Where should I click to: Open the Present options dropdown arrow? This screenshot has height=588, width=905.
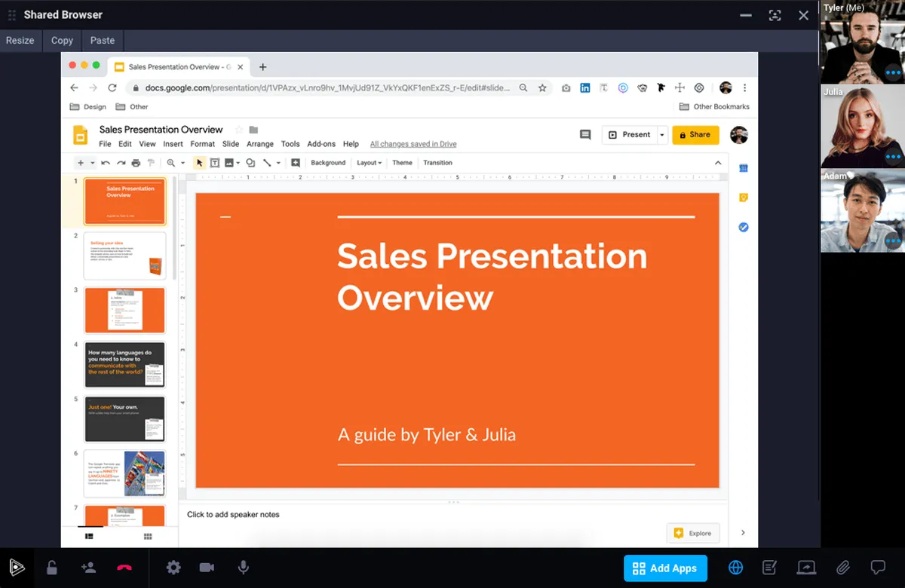[x=662, y=135]
